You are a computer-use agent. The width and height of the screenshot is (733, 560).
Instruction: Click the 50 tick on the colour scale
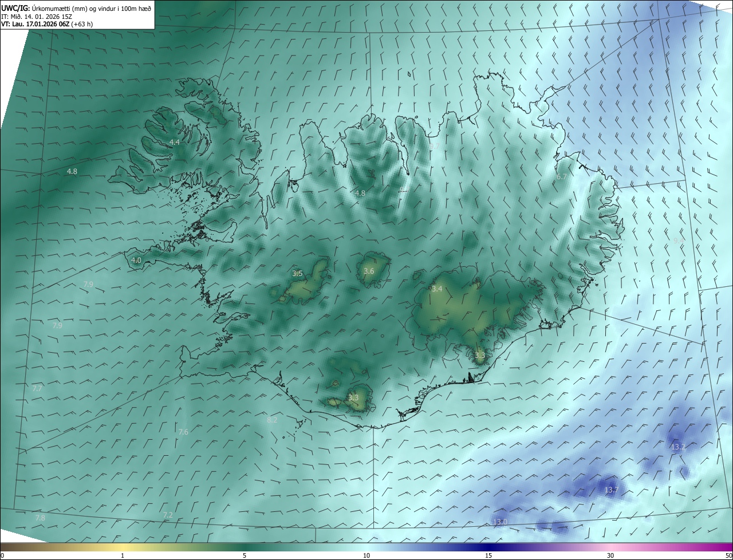728,555
